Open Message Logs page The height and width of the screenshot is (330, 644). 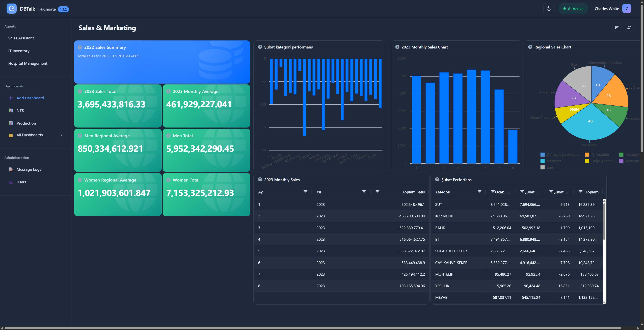tap(29, 169)
